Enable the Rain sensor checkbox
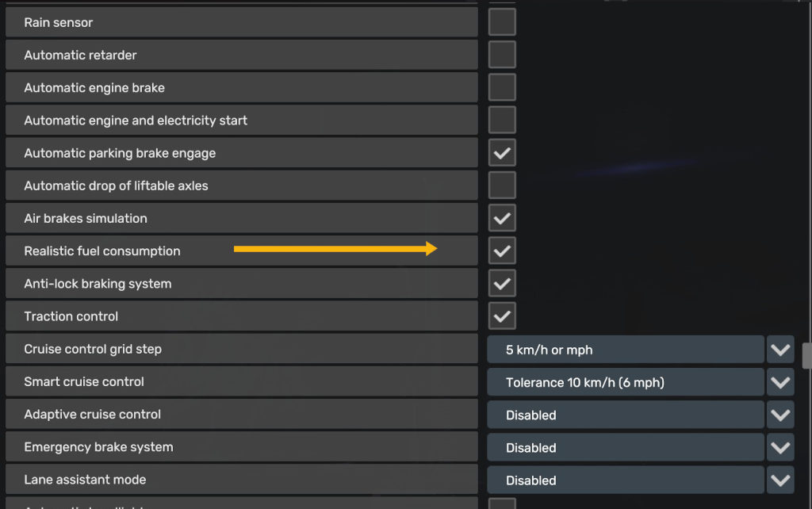Screen dimensions: 812x509 (x=501, y=21)
